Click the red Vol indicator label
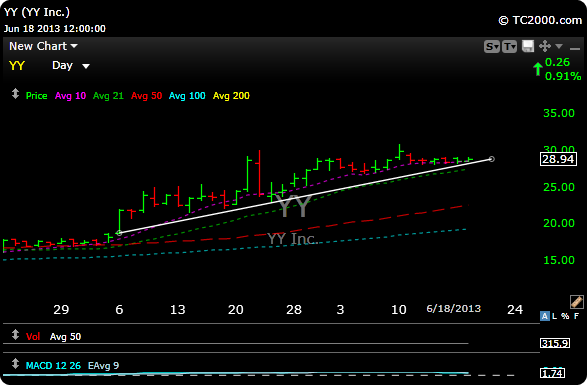587x385 pixels. tap(33, 337)
